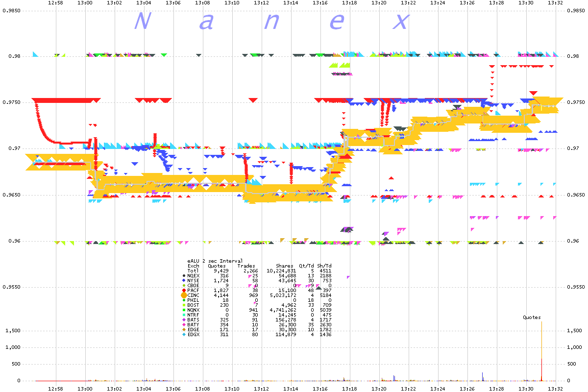Select the 'NQNX' exchange label
588x392 pixels.
tap(194, 310)
